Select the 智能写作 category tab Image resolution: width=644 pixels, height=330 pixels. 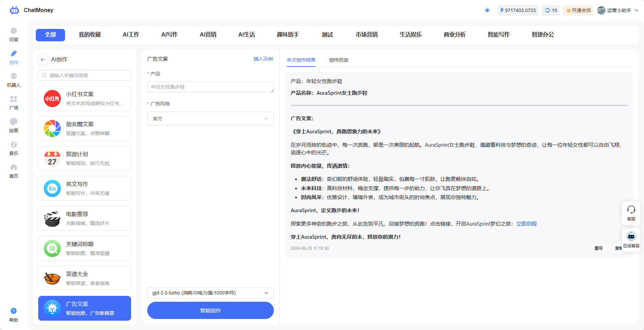[499, 34]
